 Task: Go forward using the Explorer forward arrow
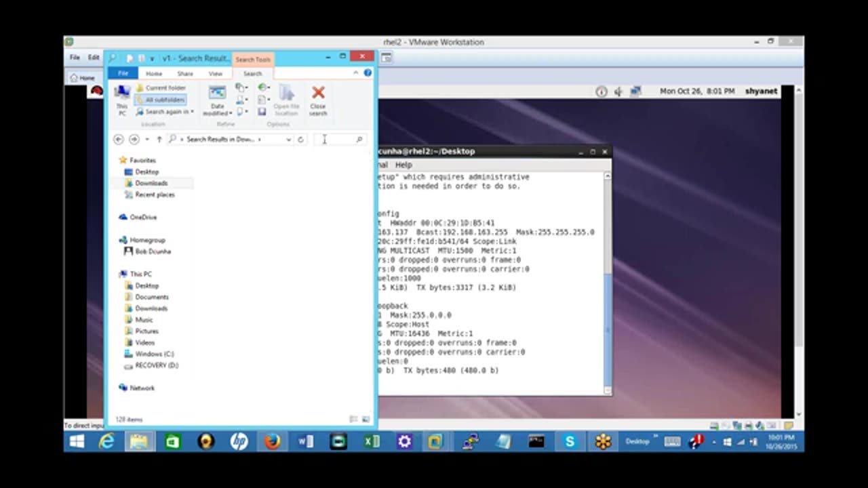[134, 139]
